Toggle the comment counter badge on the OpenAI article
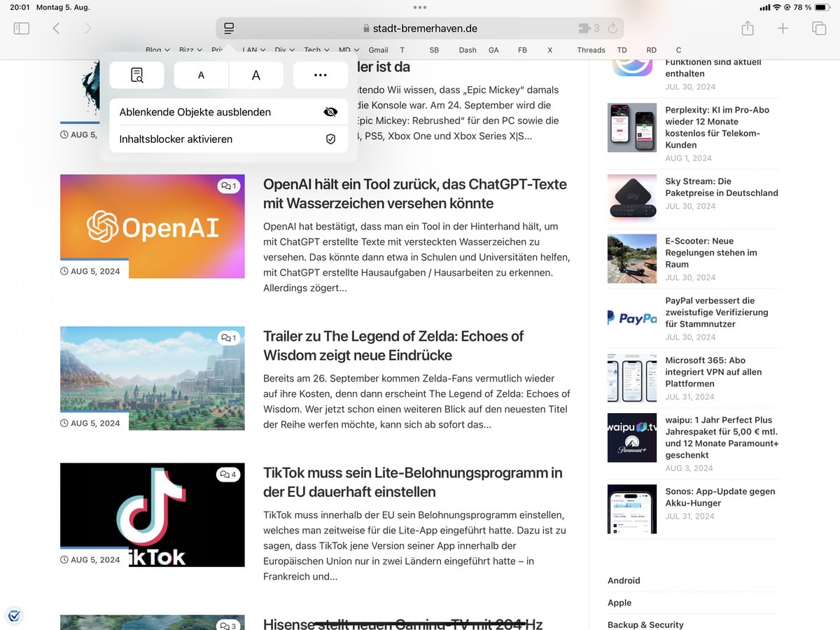Viewport: 840px width, 630px height. pos(228,185)
